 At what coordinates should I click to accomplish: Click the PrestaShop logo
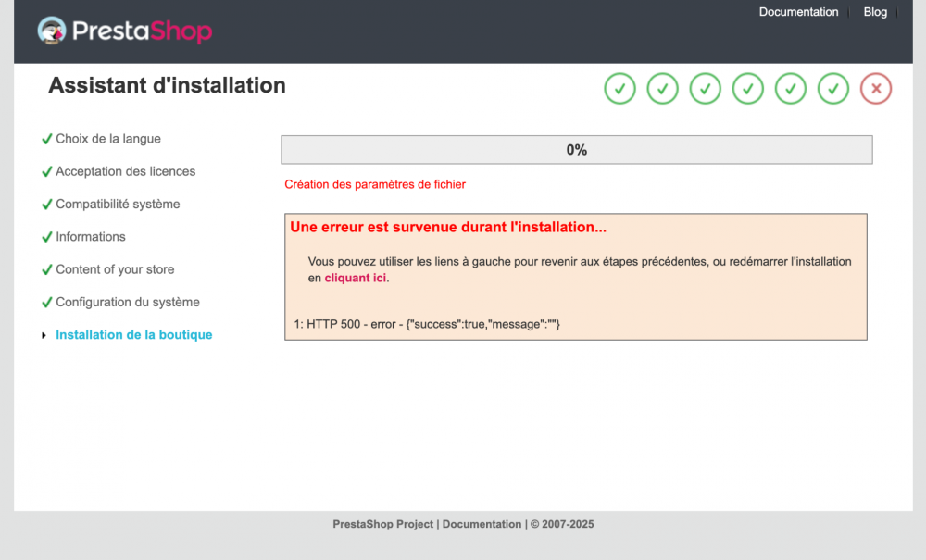125,31
